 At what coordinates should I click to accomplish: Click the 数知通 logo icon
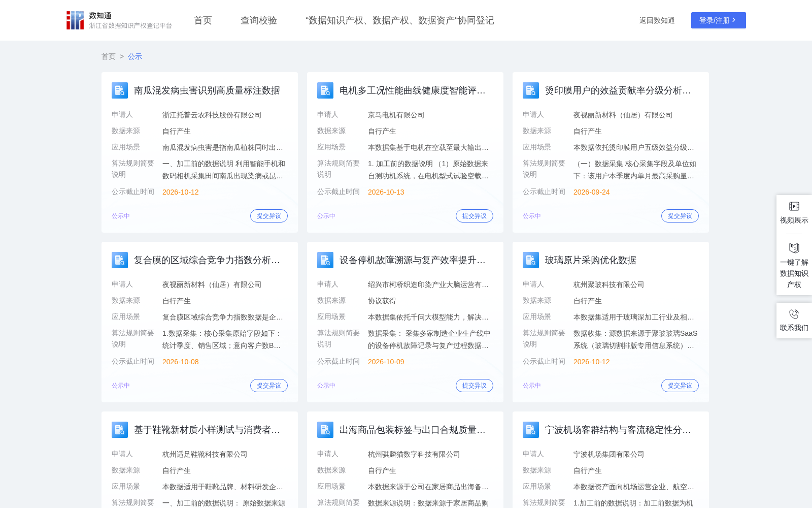75,20
